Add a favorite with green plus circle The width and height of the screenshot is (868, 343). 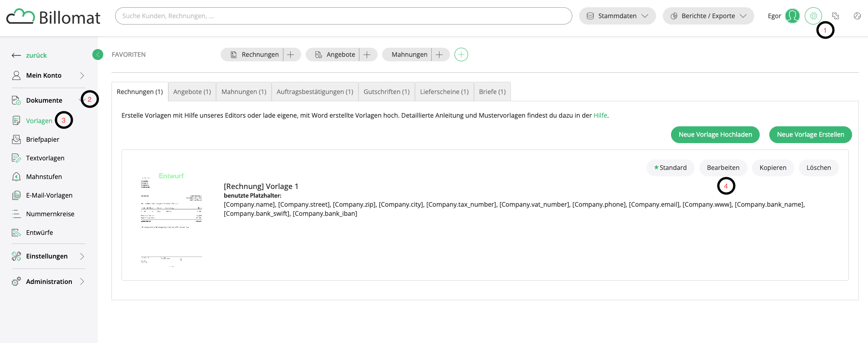click(x=461, y=55)
